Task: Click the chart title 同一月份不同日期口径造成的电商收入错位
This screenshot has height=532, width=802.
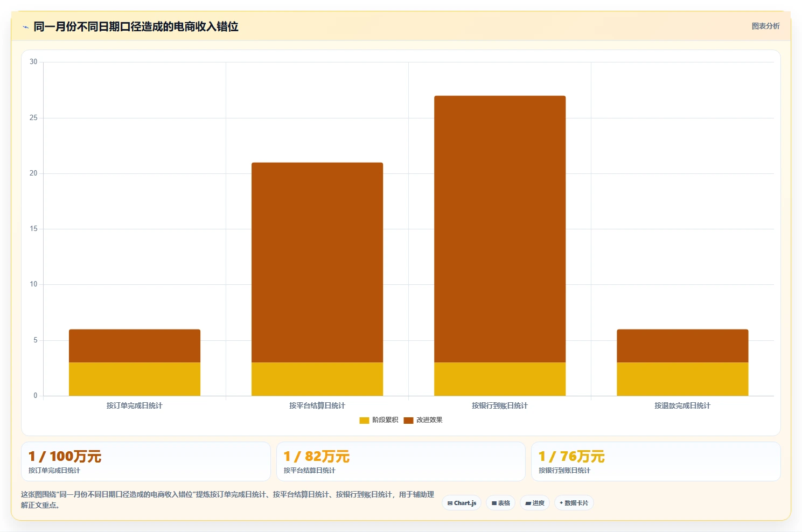Action: pyautogui.click(x=136, y=26)
